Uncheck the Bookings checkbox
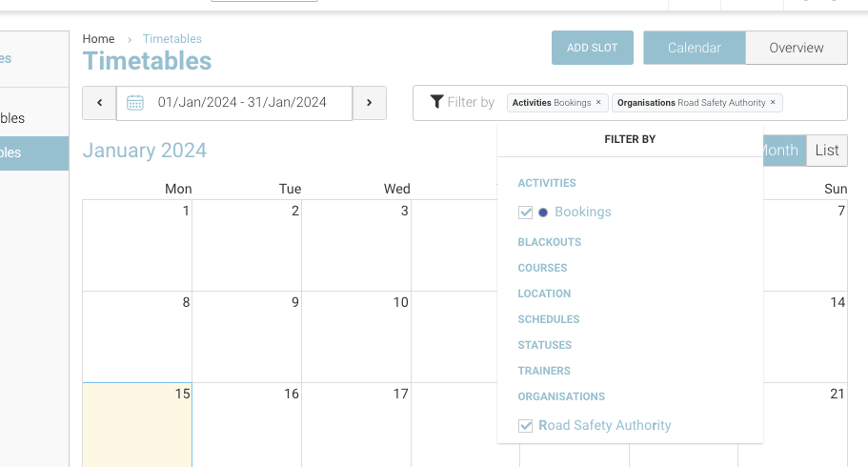 click(525, 213)
